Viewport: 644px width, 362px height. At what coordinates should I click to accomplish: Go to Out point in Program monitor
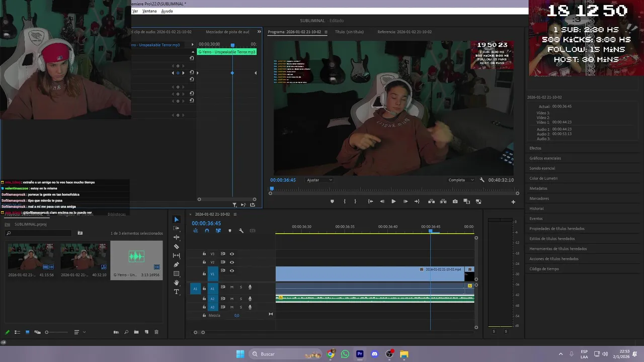pyautogui.click(x=417, y=202)
